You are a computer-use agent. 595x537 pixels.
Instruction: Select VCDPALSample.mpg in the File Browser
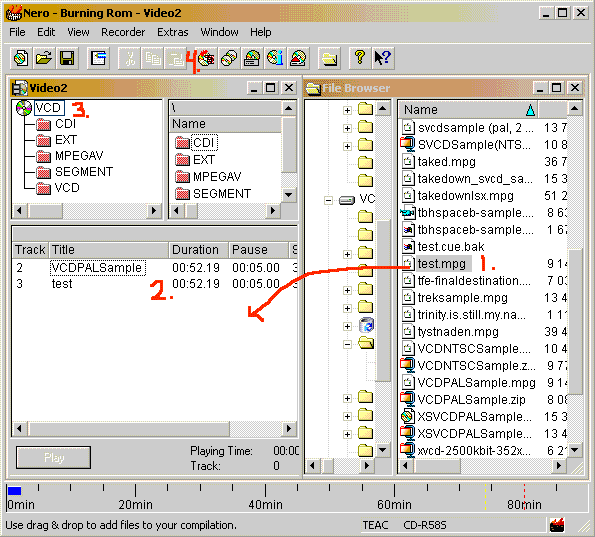pyautogui.click(x=476, y=383)
